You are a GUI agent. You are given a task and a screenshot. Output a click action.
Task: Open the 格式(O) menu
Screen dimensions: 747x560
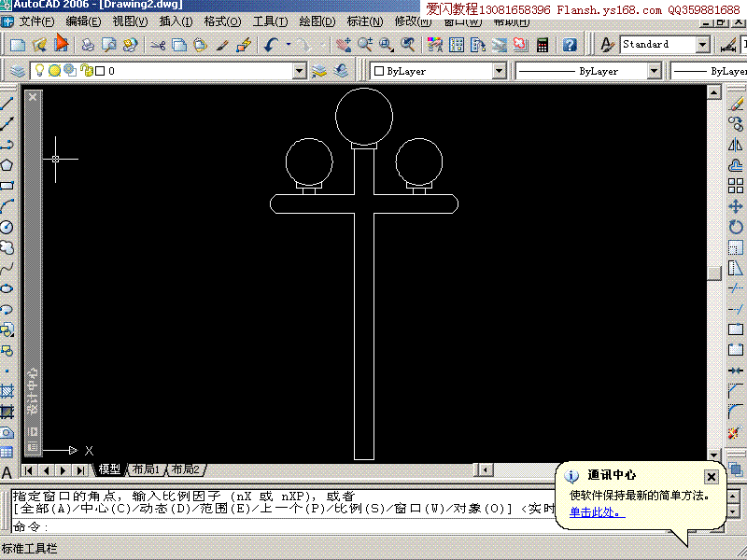click(x=222, y=21)
